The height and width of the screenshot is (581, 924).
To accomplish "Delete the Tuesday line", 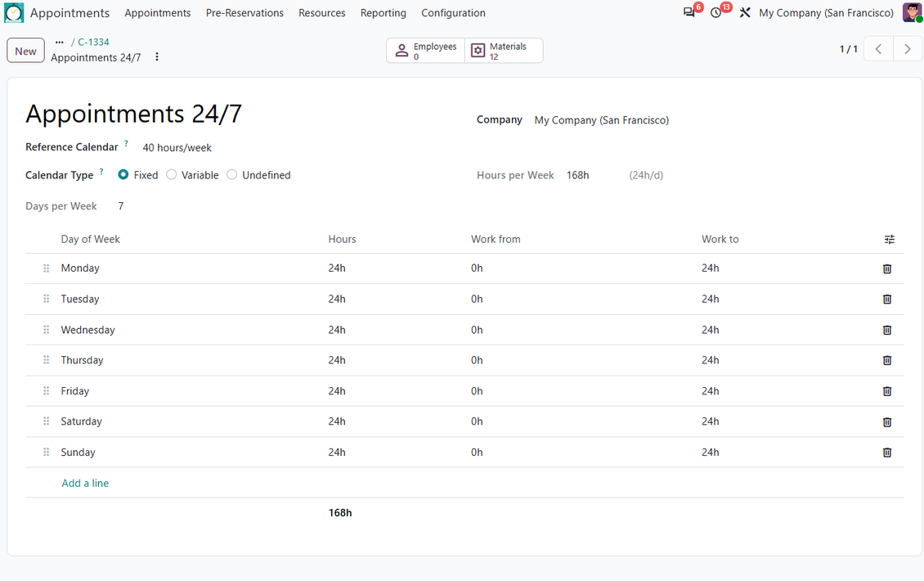I will point(887,299).
